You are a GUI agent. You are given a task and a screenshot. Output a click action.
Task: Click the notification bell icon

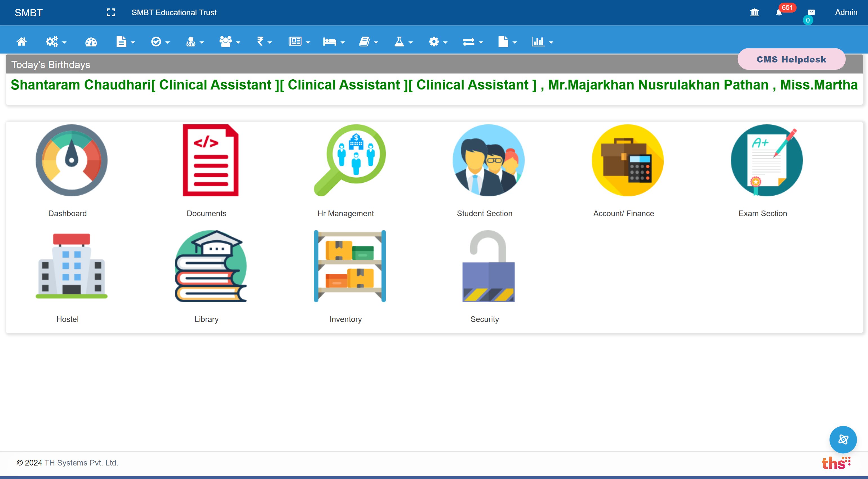click(x=779, y=13)
